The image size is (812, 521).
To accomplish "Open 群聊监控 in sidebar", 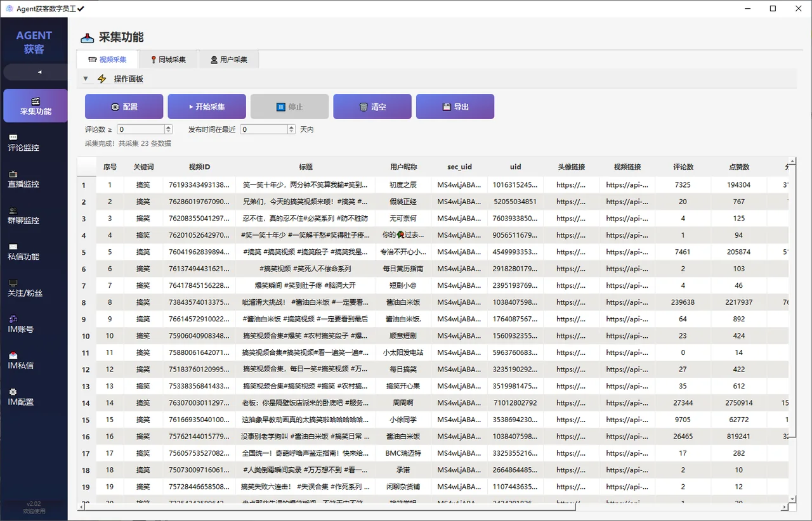I will tap(23, 215).
